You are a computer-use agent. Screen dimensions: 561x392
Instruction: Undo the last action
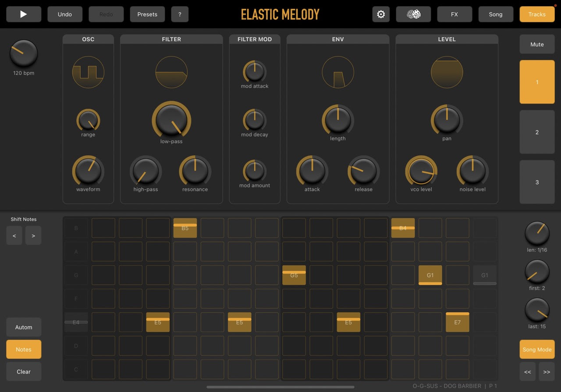point(65,14)
